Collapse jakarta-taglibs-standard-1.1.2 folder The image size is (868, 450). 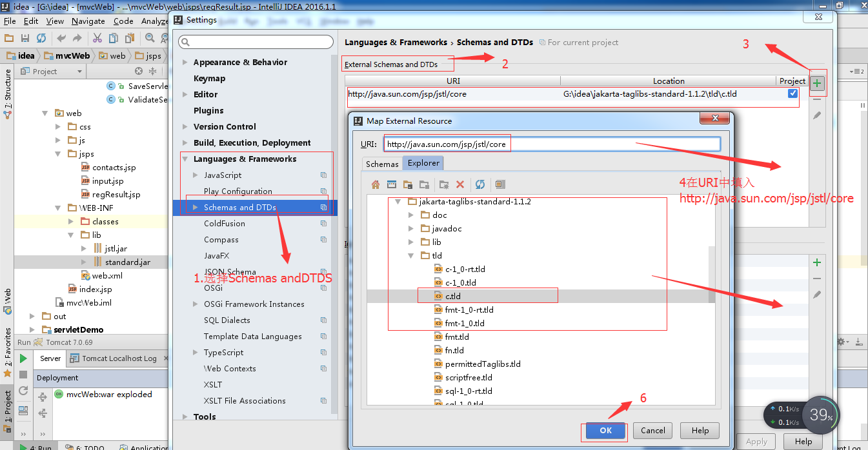pyautogui.click(x=398, y=202)
